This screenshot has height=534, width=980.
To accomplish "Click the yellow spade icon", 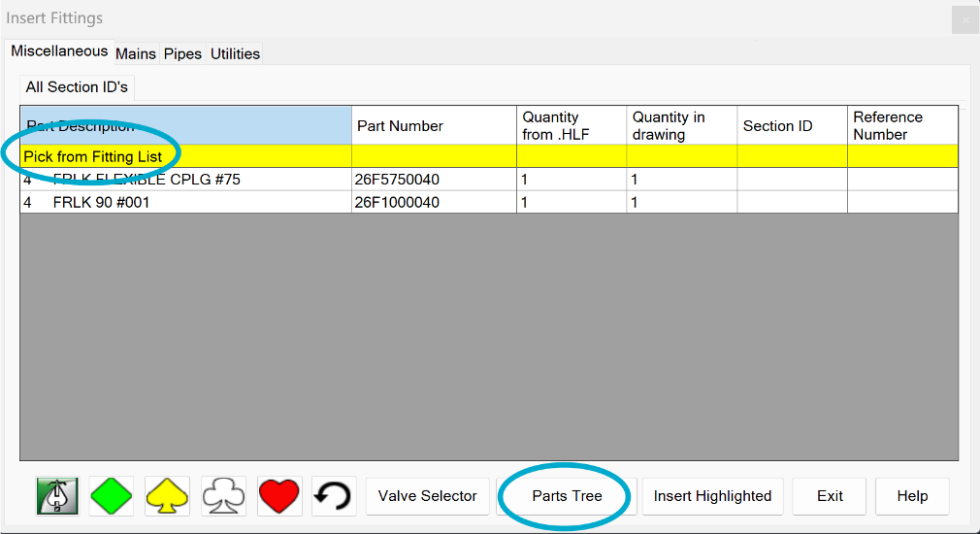I will pyautogui.click(x=167, y=496).
